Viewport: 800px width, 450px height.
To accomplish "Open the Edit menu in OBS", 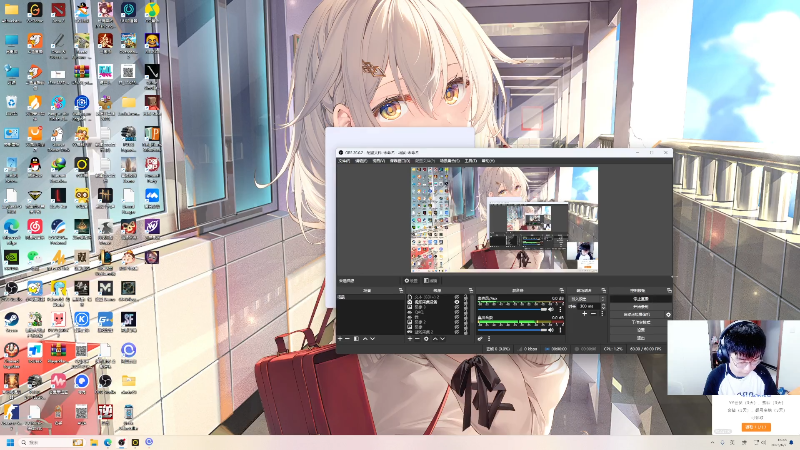I will (x=361, y=161).
